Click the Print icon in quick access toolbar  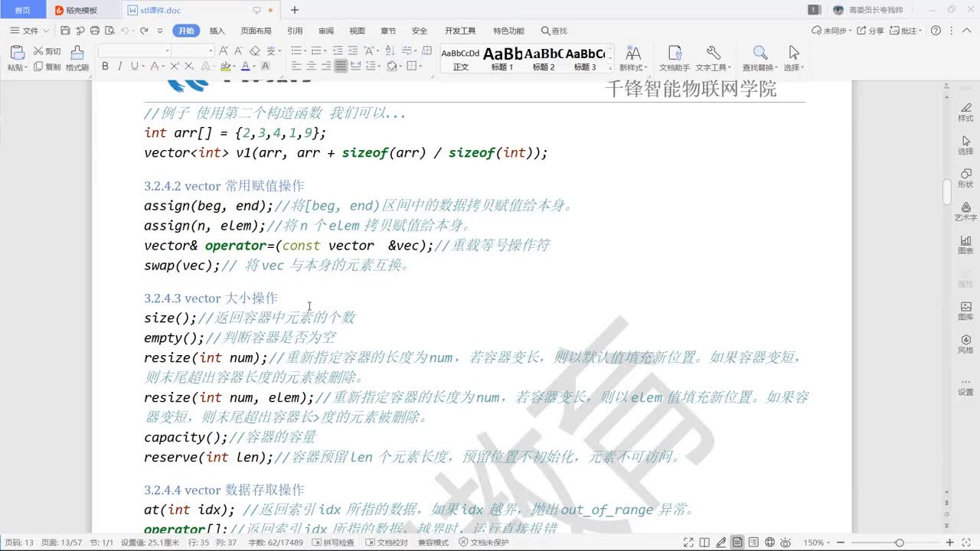[95, 31]
